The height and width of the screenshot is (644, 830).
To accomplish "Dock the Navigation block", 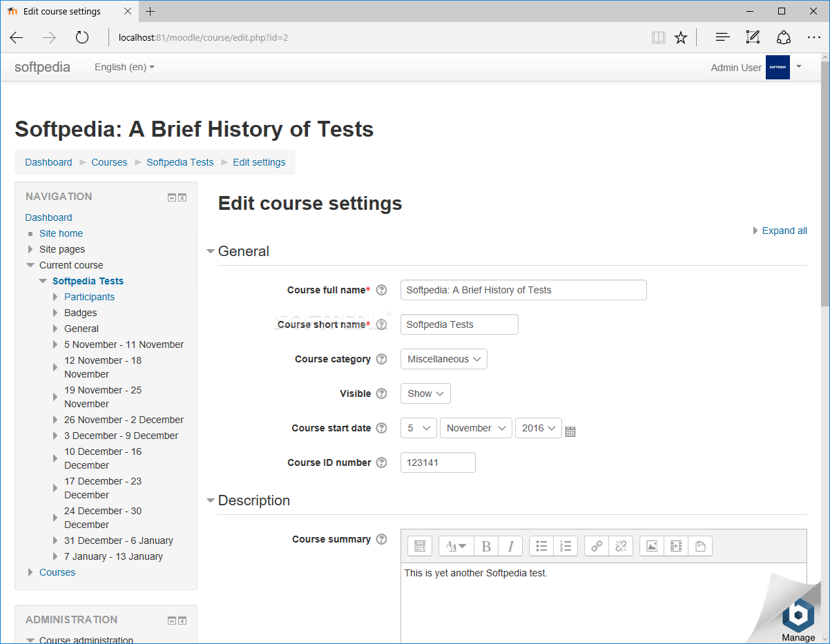I will pos(182,197).
